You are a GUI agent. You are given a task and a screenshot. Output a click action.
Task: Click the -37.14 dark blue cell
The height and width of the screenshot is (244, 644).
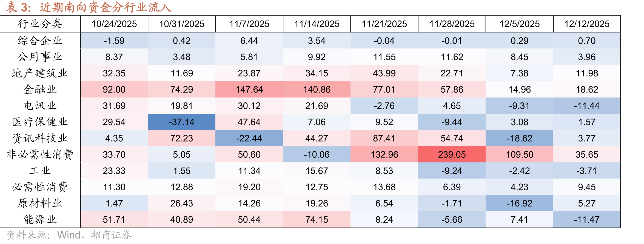182,122
